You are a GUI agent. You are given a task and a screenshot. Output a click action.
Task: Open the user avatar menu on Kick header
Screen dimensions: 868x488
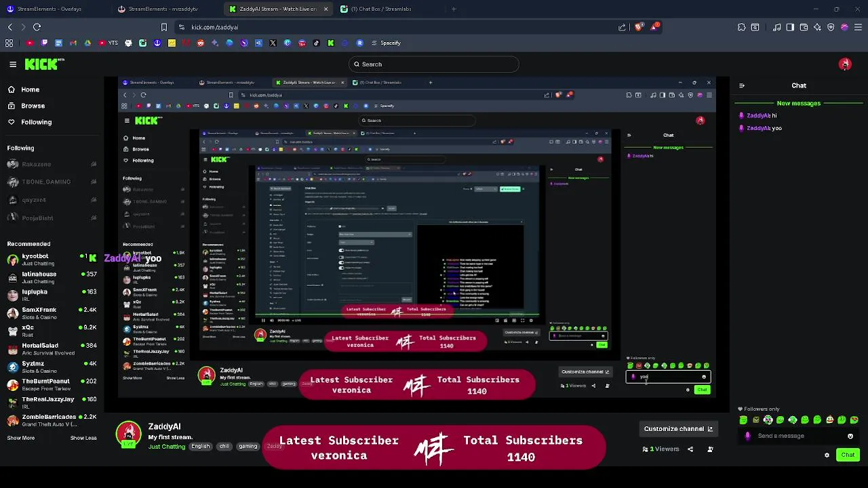click(845, 64)
